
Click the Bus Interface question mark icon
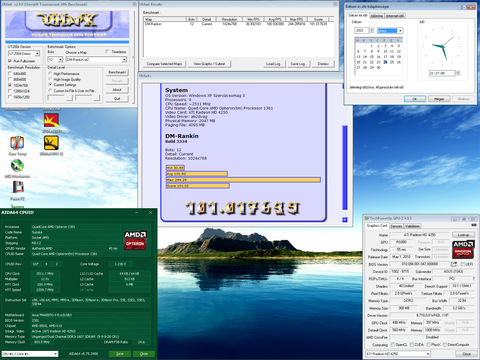click(x=473, y=279)
